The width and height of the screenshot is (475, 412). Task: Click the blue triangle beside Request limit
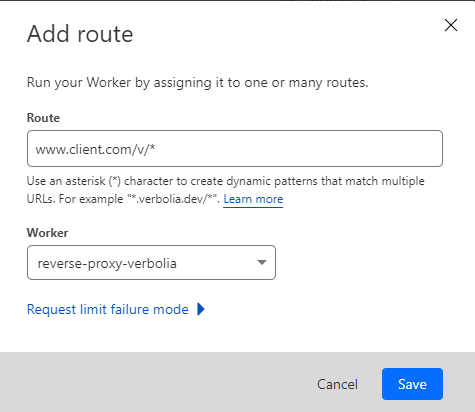pyautogui.click(x=201, y=309)
